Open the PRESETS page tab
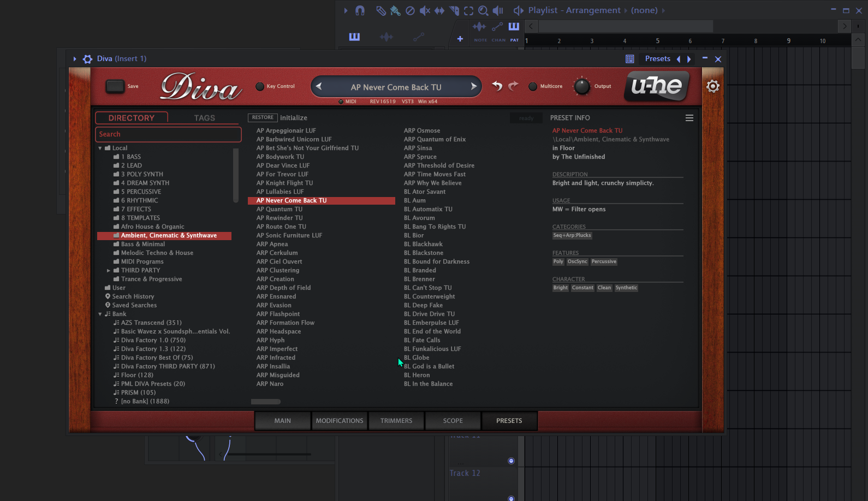 point(509,421)
